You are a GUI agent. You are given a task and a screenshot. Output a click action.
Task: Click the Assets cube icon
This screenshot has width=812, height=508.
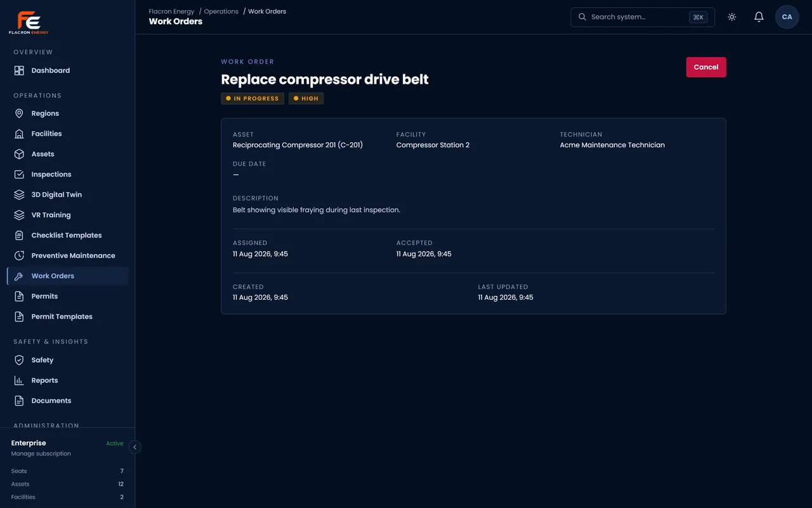[x=19, y=154]
